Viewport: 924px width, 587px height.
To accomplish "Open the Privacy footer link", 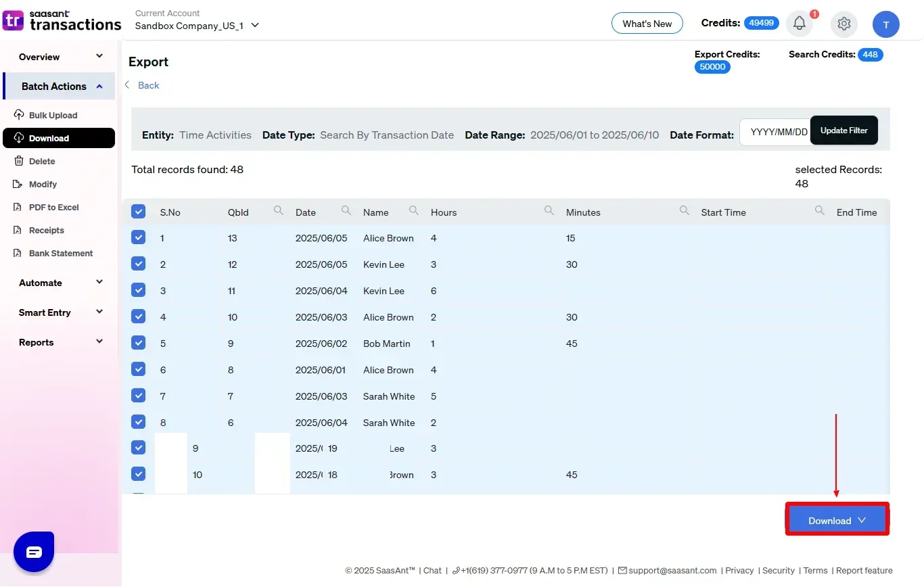I will [739, 570].
